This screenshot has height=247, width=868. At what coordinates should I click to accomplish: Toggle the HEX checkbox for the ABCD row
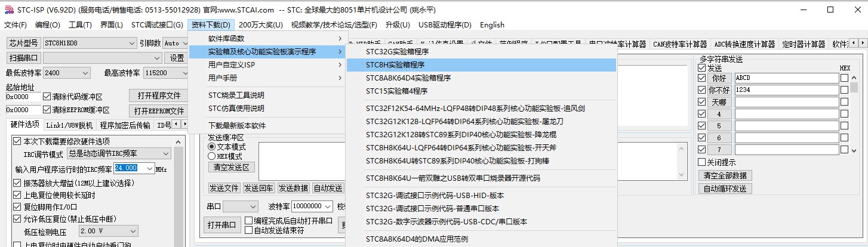tap(844, 78)
